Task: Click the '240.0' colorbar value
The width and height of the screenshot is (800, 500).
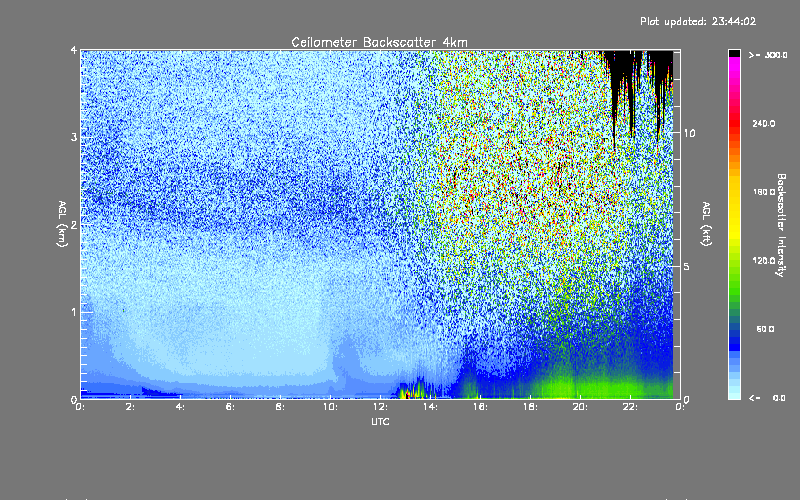Action: tap(764, 123)
